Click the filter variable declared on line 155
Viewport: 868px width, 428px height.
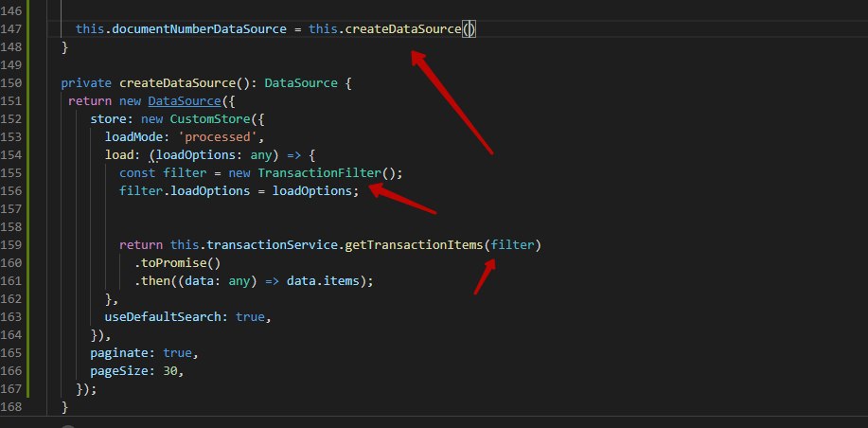point(185,172)
